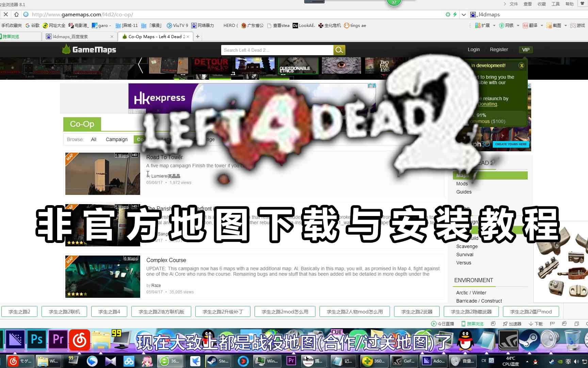Open GeForce Experience from the dock
The image size is (588, 368).
[508, 340]
